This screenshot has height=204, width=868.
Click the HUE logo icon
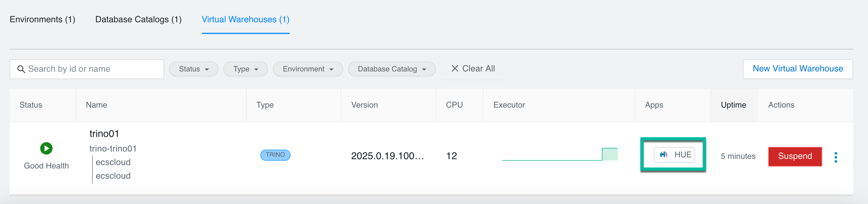663,155
